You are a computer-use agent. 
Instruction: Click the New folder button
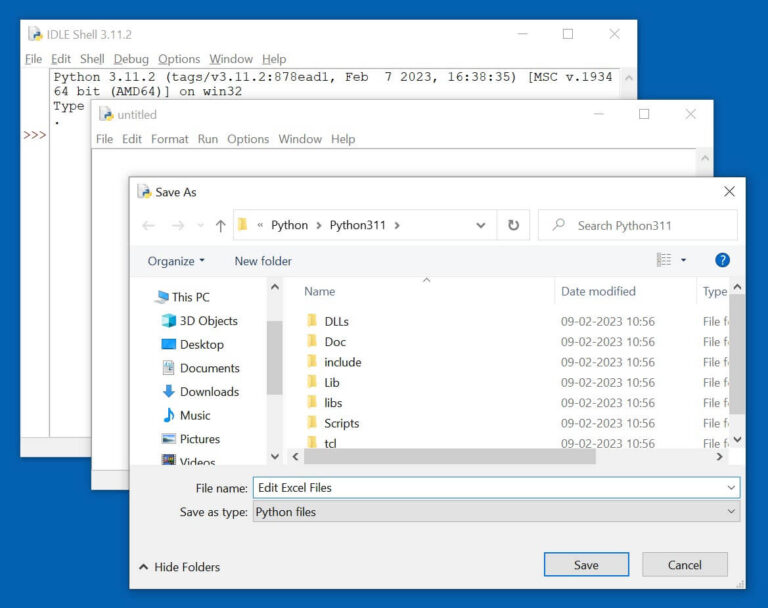pos(263,261)
